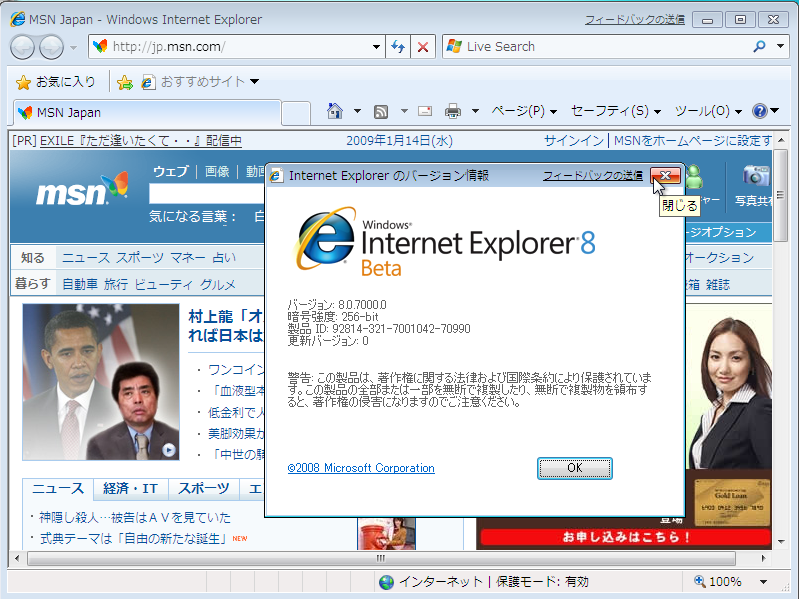Expand the address bar history dropdown
Viewport: 799px width, 599px height.
(376, 47)
